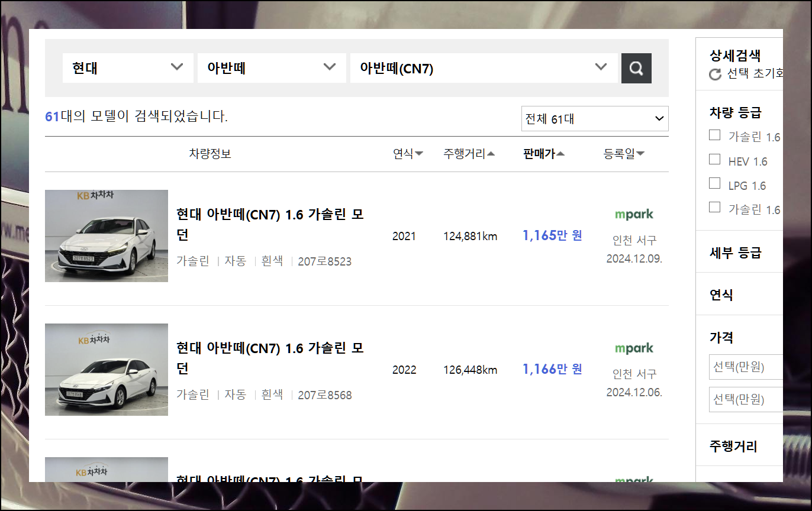Click the 2024.12.06. registration date

(x=634, y=393)
